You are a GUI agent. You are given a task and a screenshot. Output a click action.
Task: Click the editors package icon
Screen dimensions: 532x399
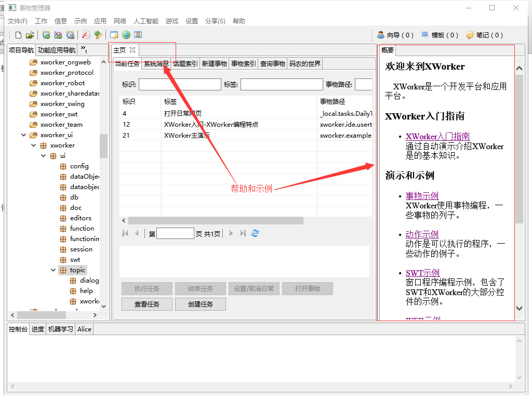(x=63, y=218)
